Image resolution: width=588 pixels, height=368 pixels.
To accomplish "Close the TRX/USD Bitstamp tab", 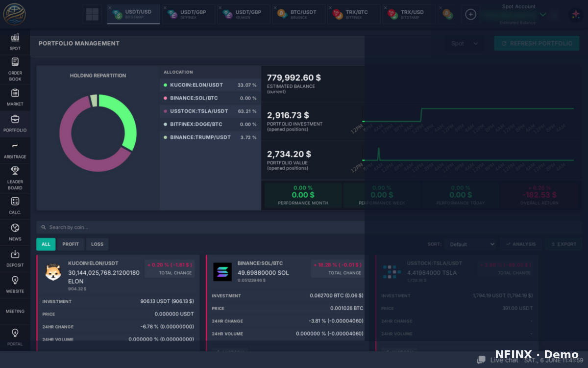I will click(x=386, y=8).
